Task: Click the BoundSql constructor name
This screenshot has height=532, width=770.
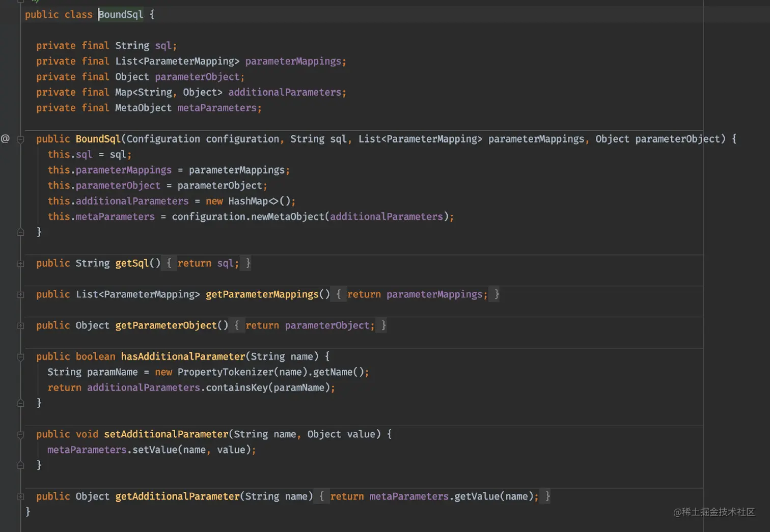Action: click(x=98, y=139)
